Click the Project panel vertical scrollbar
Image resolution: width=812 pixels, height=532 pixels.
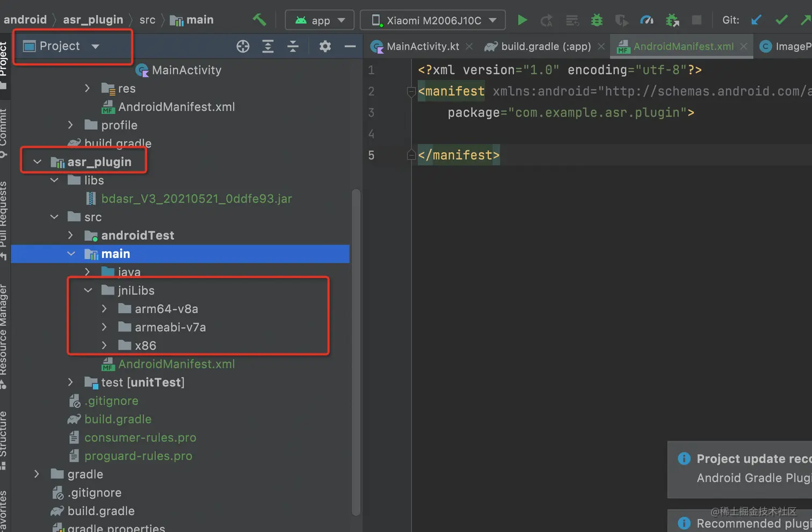pyautogui.click(x=356, y=352)
